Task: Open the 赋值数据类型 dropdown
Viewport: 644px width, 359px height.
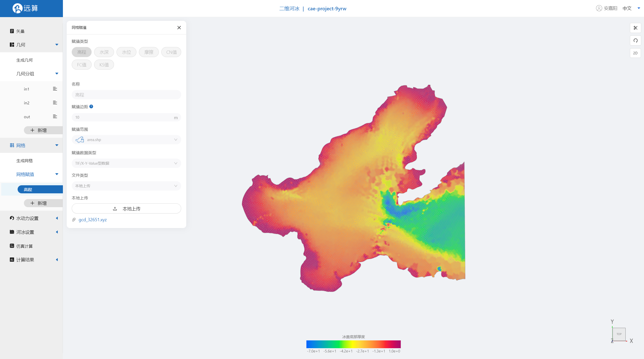Action: point(126,163)
